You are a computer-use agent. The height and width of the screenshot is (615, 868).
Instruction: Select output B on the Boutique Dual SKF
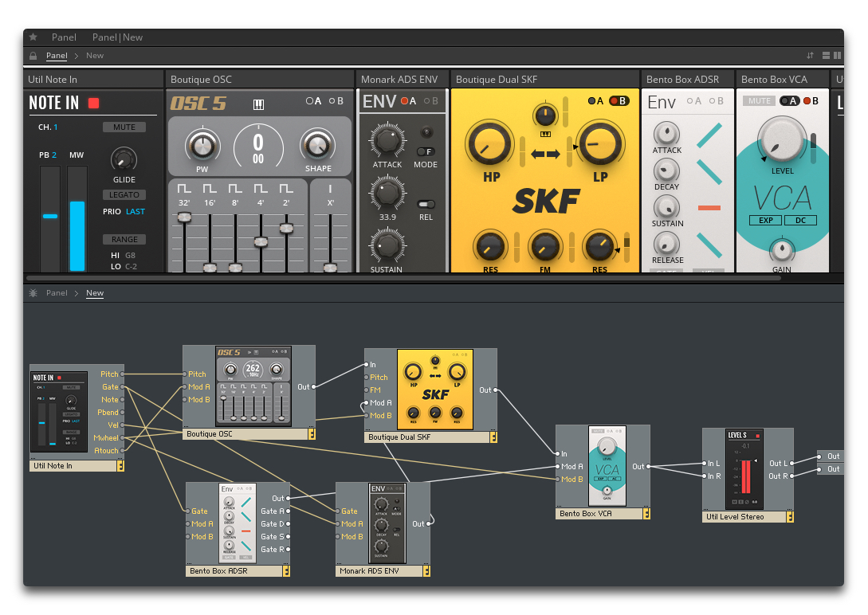619,102
